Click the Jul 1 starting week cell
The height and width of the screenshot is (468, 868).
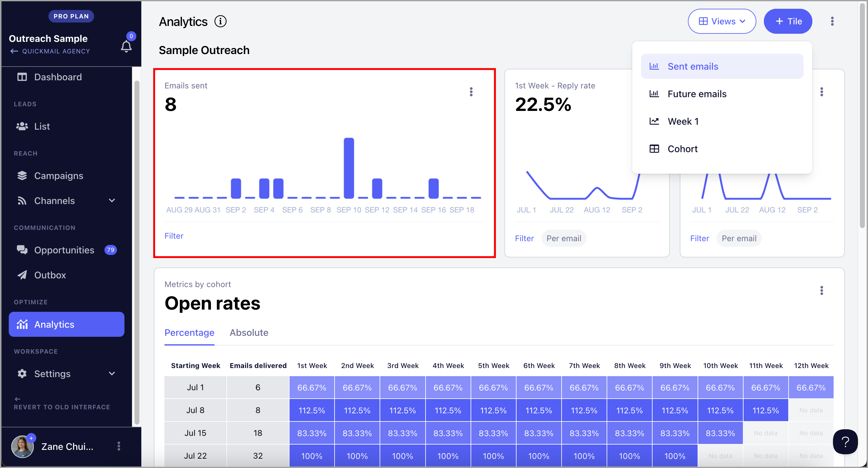[x=195, y=387]
